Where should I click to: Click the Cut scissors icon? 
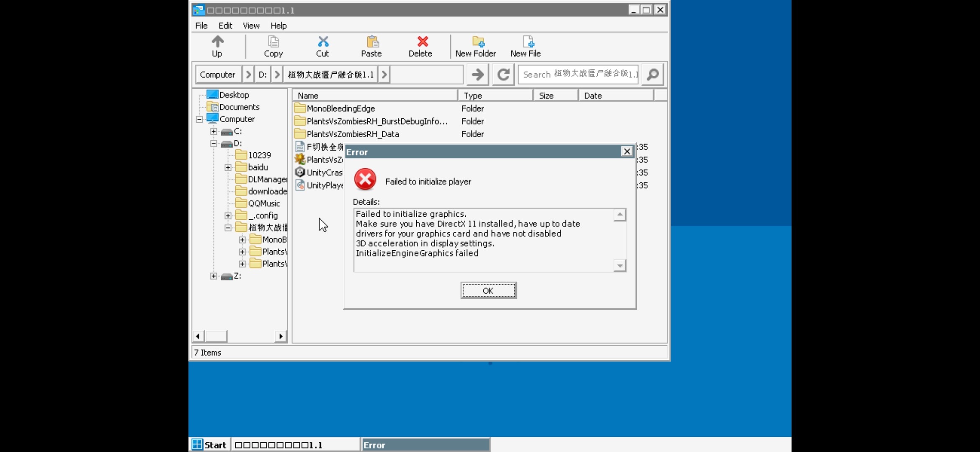[322, 42]
